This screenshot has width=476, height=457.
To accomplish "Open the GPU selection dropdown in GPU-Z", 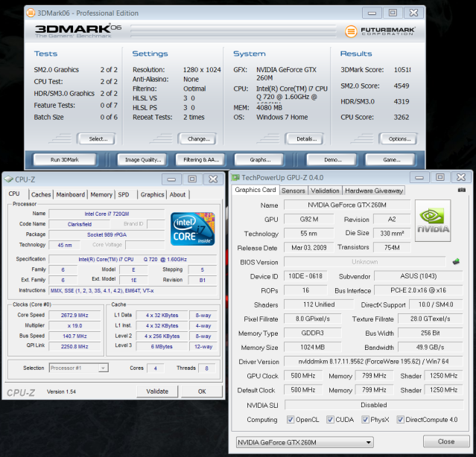I will [x=305, y=442].
